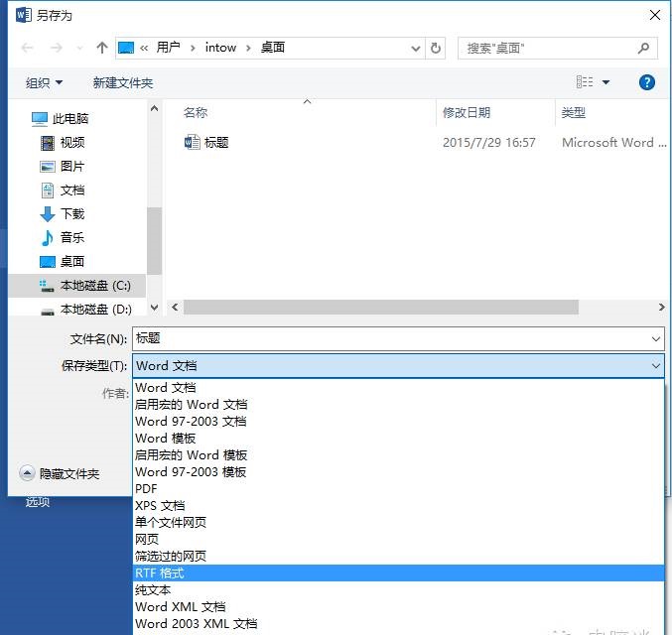Viewport: 672px width, 635px height.
Task: Sort by 名称 column header
Action: [x=196, y=113]
